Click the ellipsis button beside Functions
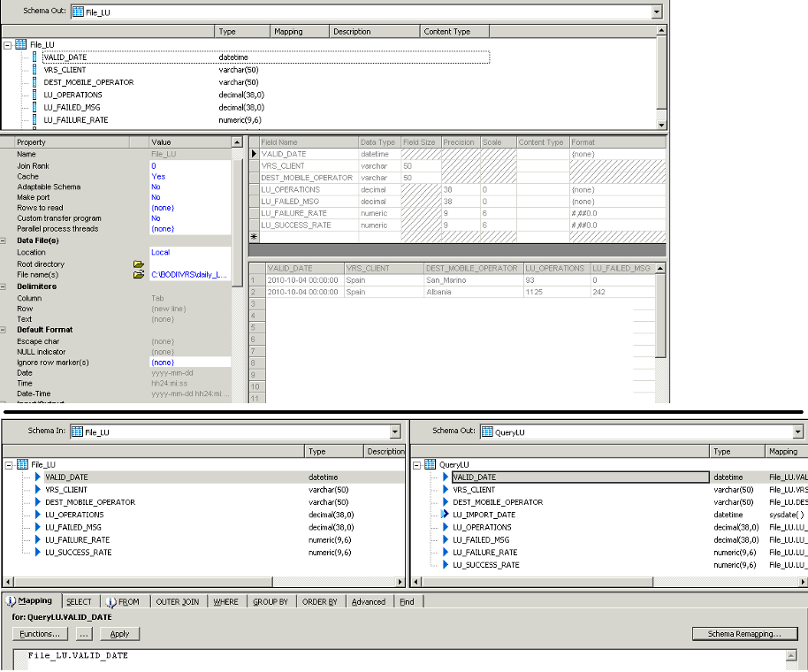Image resolution: width=808 pixels, height=672 pixels. pyautogui.click(x=84, y=634)
